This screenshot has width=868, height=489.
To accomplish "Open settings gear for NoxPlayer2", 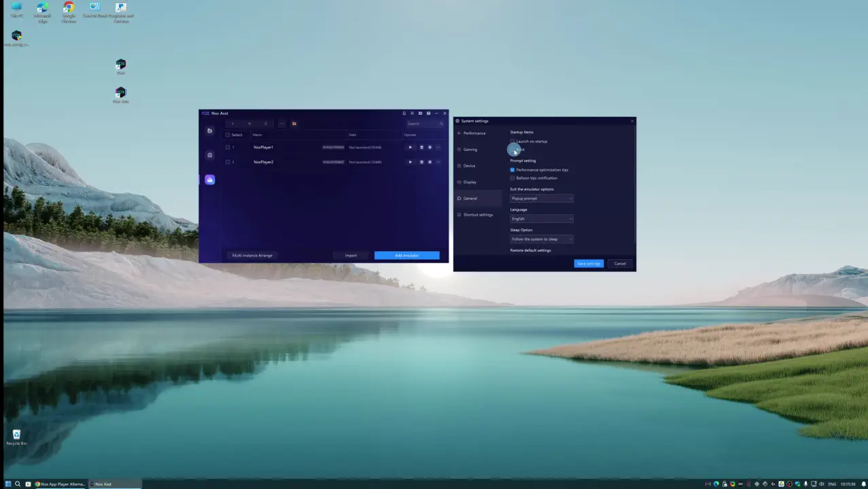I will coord(430,162).
